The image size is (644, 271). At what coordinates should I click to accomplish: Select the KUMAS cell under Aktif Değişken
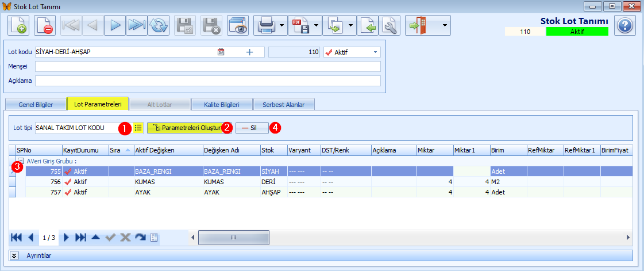coord(168,182)
